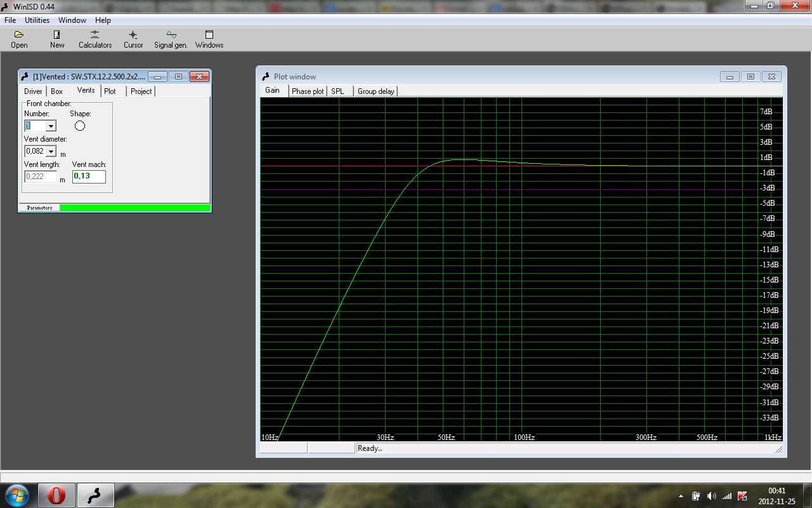Switch to the Phase plot tab
This screenshot has height=508, width=812.
tap(308, 91)
